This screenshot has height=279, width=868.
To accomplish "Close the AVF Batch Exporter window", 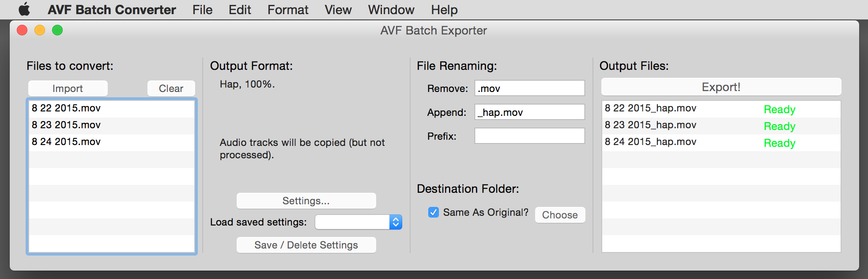I will tap(22, 30).
